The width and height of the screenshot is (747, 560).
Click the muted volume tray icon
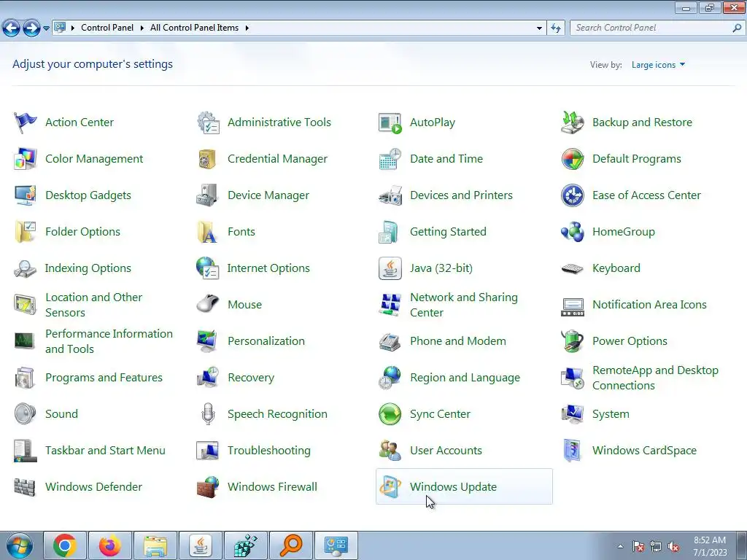(673, 547)
